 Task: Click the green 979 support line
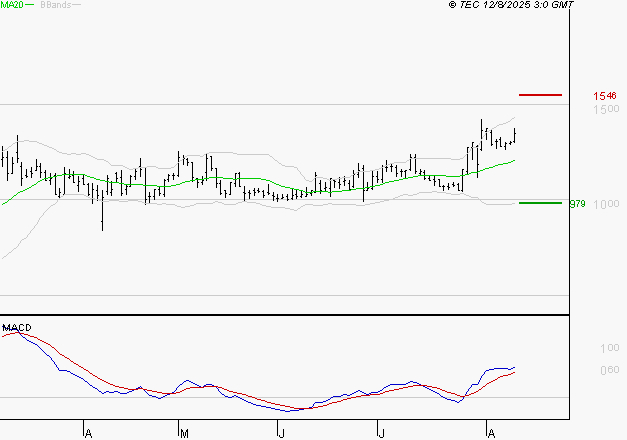click(x=540, y=203)
